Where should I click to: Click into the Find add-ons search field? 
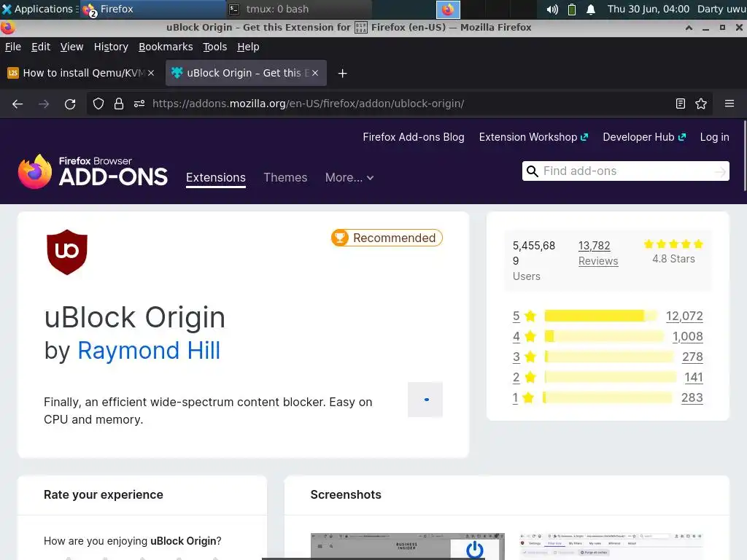(x=627, y=171)
